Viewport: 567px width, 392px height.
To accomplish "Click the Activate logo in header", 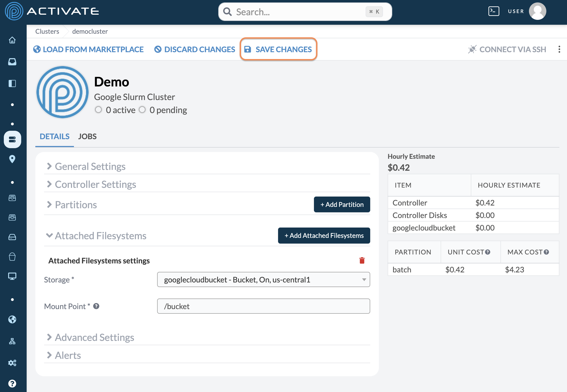I will [x=52, y=11].
